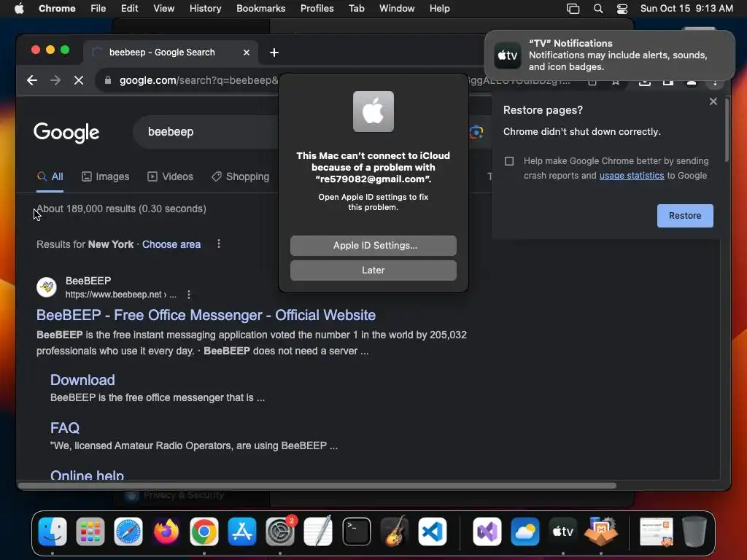The height and width of the screenshot is (560, 747).
Task: Open the Download sitelink
Action: 82,379
